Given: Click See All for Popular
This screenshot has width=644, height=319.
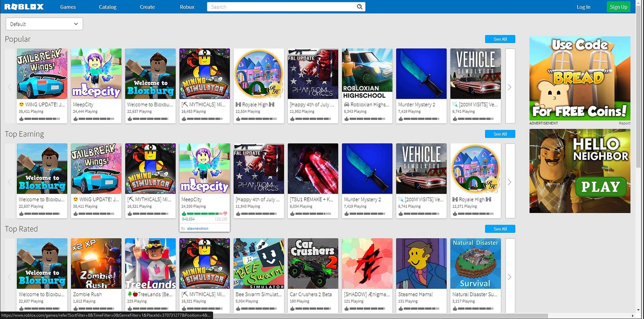Looking at the screenshot, I should [x=500, y=39].
